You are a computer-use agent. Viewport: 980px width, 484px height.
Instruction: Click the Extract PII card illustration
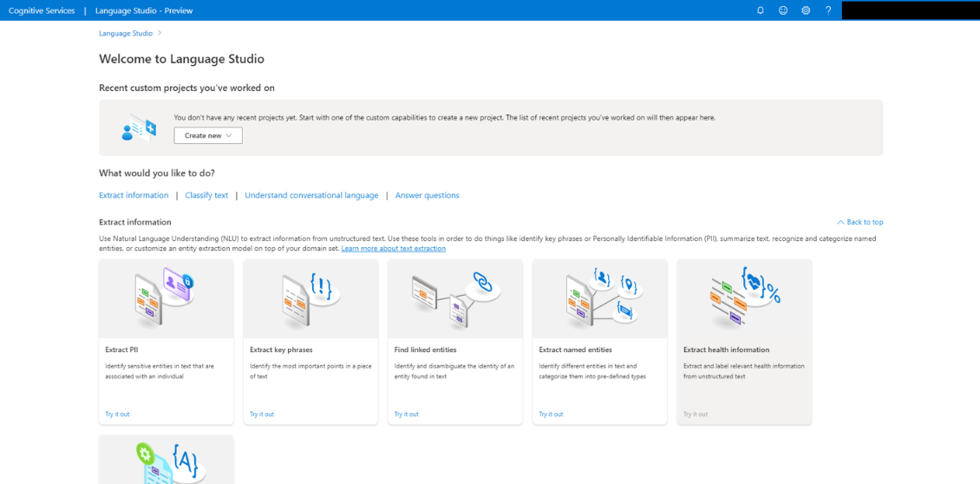point(167,299)
